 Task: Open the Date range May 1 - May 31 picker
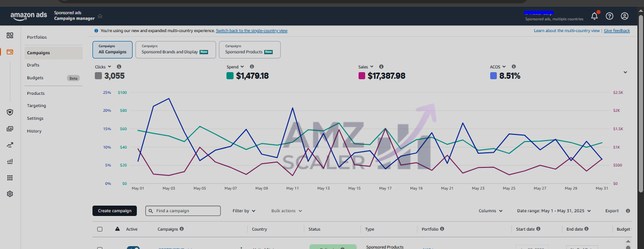pos(554,211)
